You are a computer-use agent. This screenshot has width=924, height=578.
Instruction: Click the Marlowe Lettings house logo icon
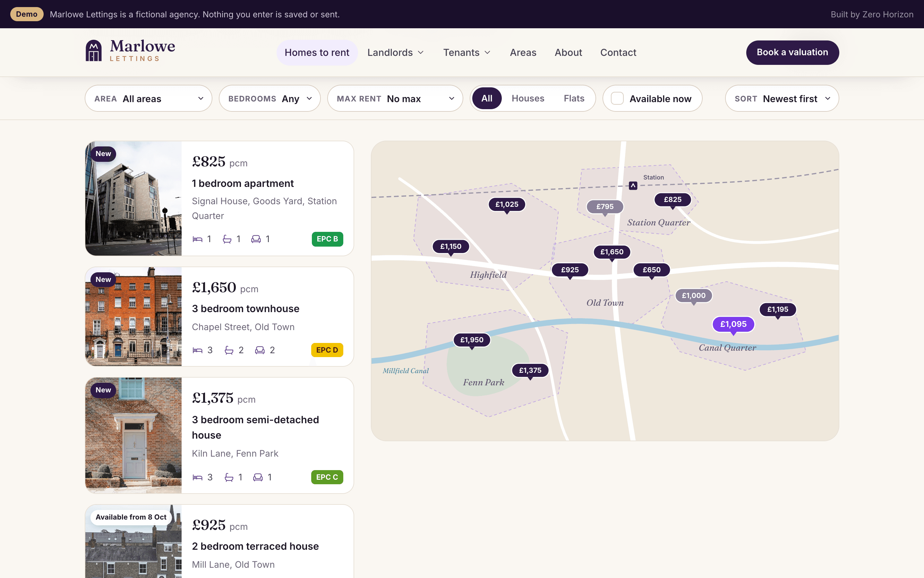pos(94,50)
